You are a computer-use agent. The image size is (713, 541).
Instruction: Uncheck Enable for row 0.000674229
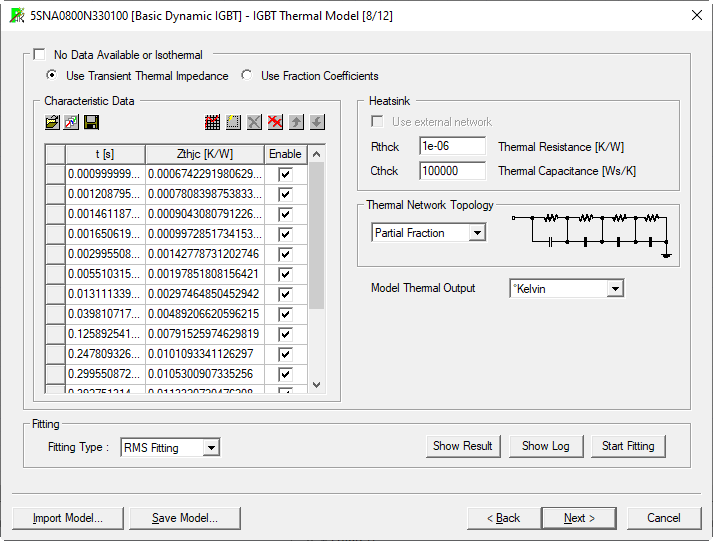pos(285,174)
